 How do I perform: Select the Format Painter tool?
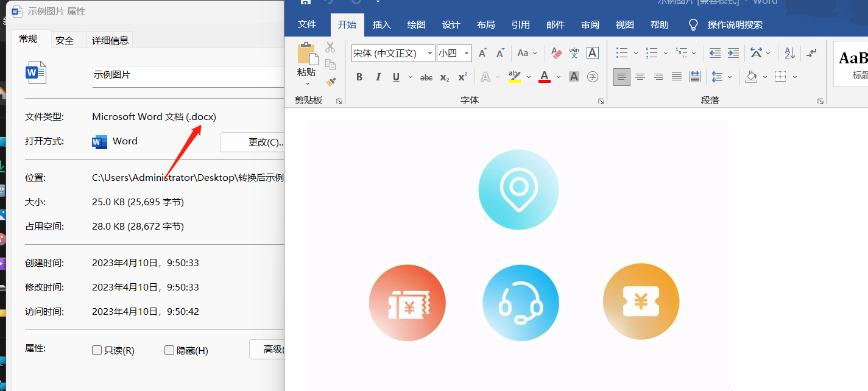pos(330,82)
